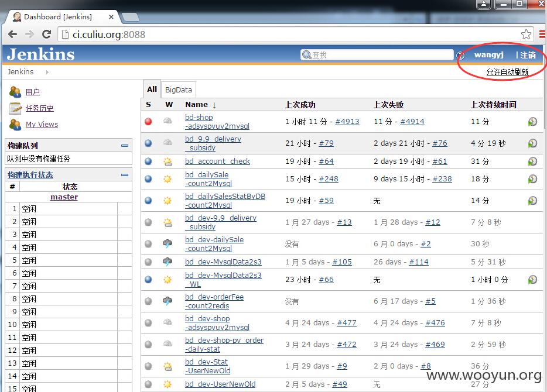The height and width of the screenshot is (392, 547).
Task: Sort the job list by Name column
Action: [x=196, y=105]
